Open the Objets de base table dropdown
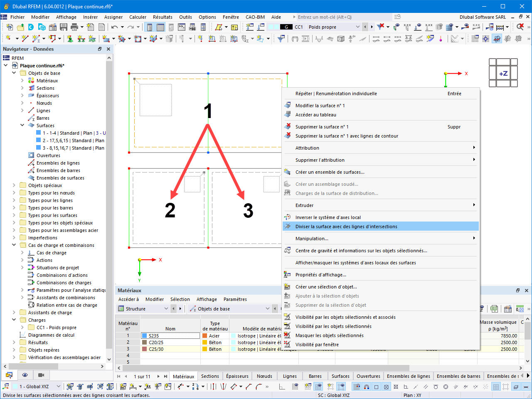 pos(268,309)
